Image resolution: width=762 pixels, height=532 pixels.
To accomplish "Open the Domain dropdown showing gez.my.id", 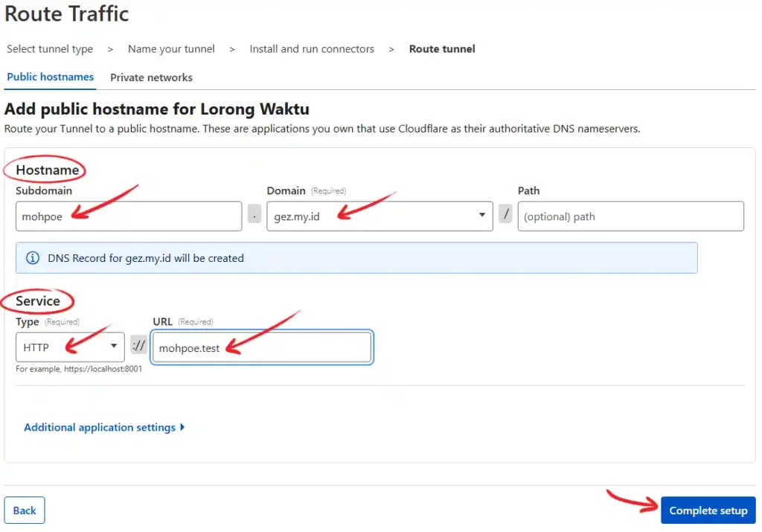I will [x=380, y=217].
